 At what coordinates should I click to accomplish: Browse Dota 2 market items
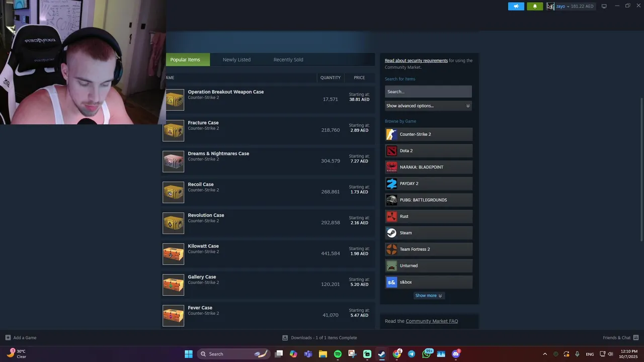coord(429,151)
